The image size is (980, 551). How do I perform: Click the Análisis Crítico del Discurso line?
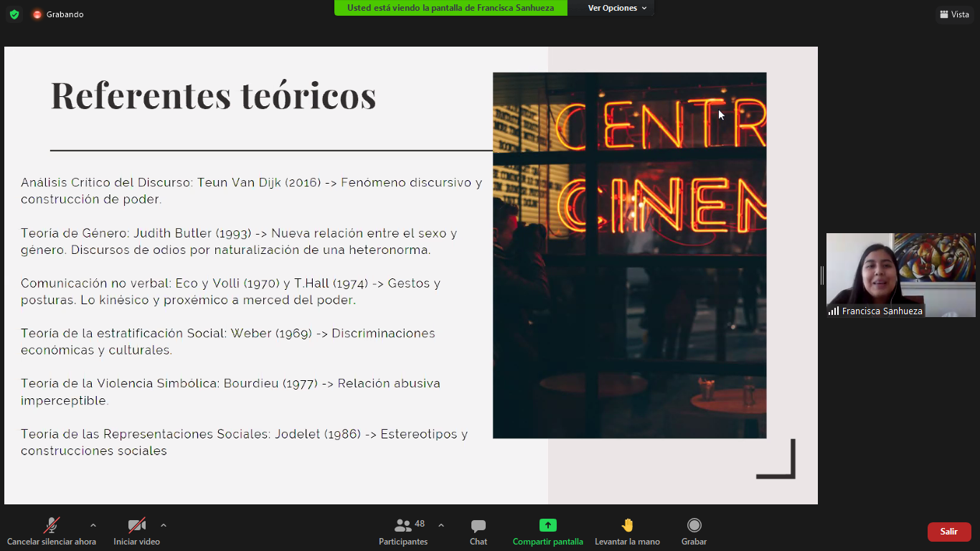[x=251, y=191]
